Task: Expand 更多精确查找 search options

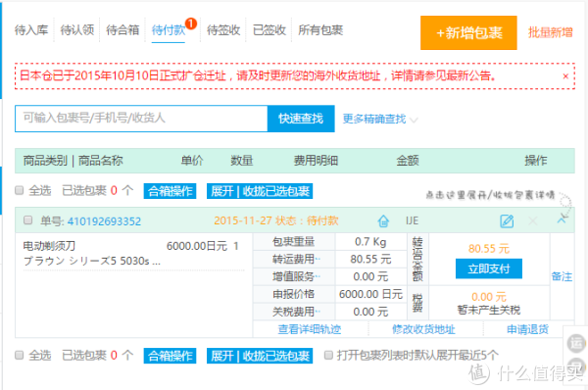Action: [380, 120]
